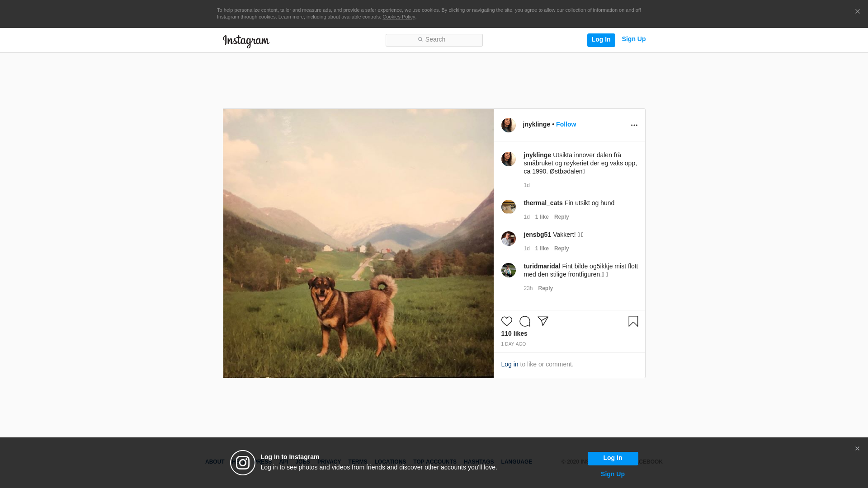Save the post with the bookmark icon
868x488 pixels.
click(x=633, y=321)
